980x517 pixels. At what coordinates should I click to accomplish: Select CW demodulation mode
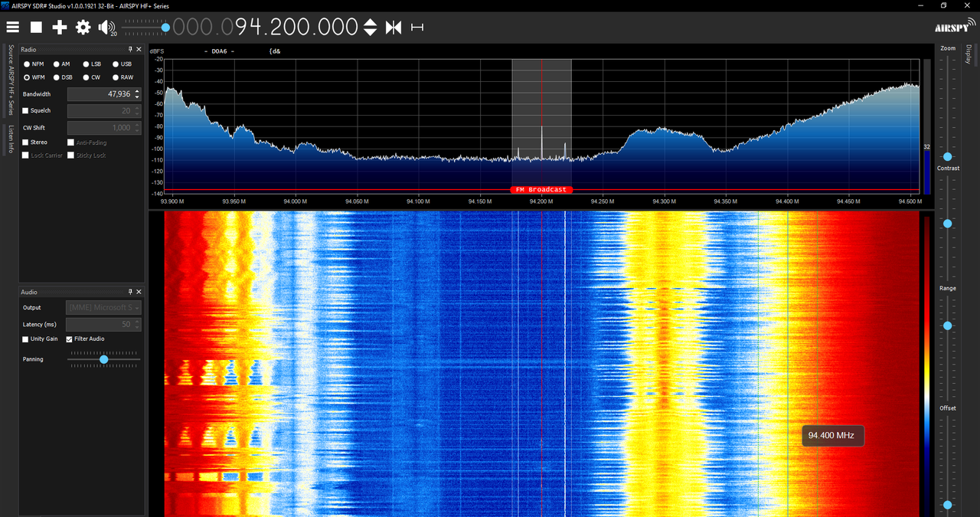click(x=91, y=77)
